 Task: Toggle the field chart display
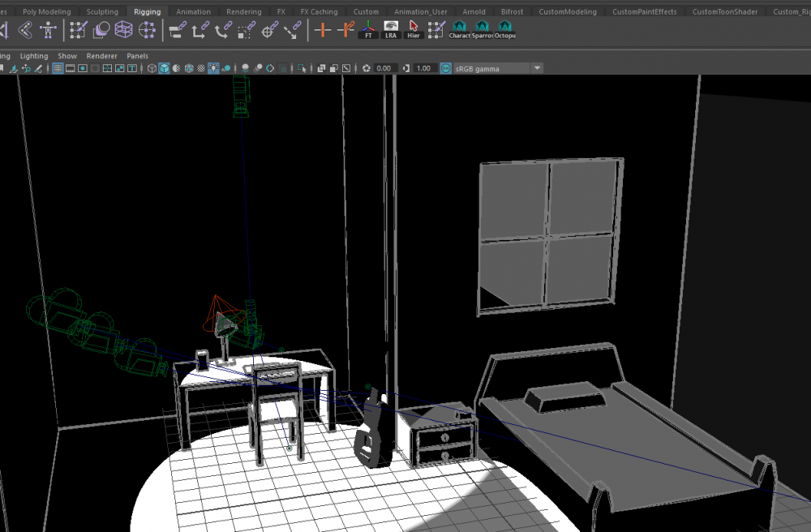pyautogui.click(x=107, y=68)
